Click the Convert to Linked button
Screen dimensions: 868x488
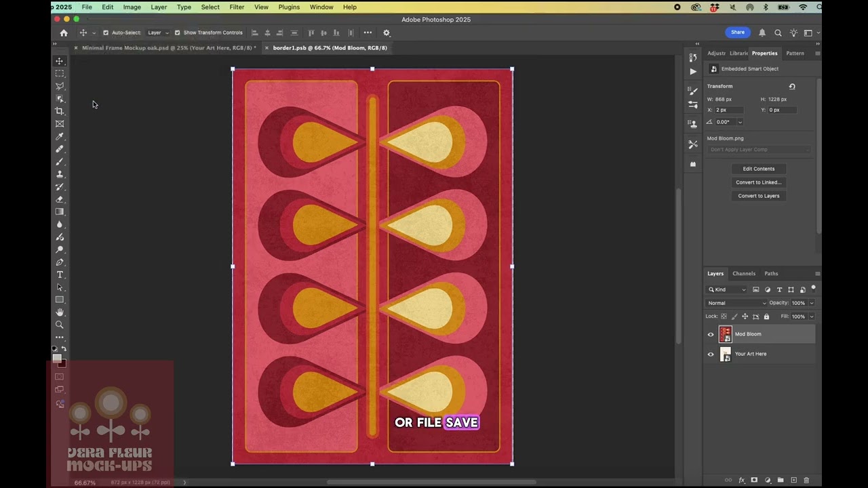[758, 182]
